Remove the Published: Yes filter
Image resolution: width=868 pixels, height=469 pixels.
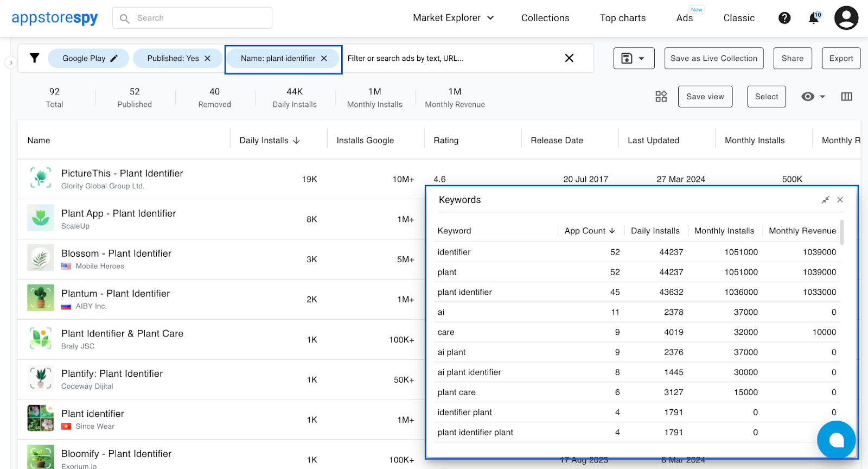pyautogui.click(x=207, y=58)
